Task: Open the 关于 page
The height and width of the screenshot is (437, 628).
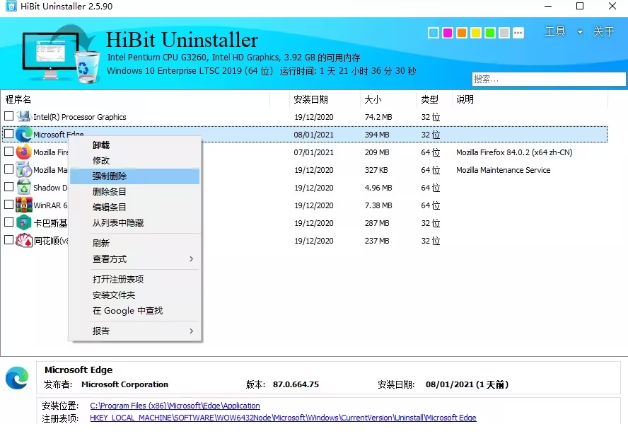Action: [x=604, y=32]
